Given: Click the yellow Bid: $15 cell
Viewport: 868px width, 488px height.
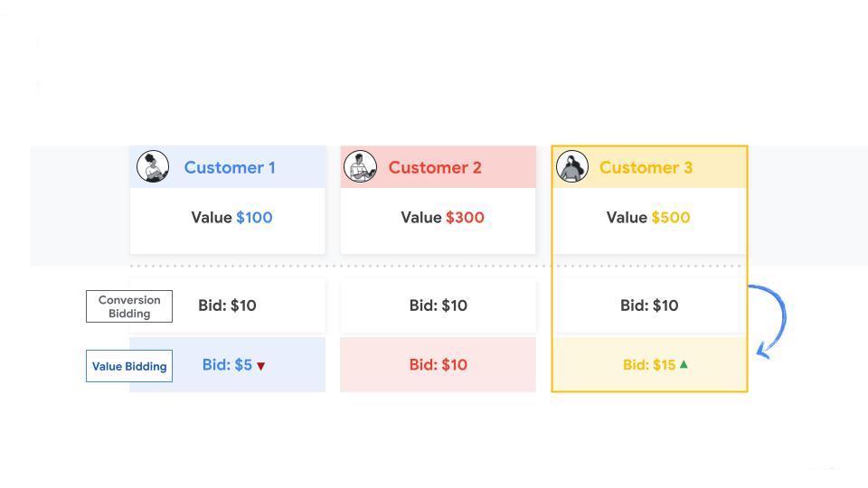Looking at the screenshot, I should click(x=648, y=365).
